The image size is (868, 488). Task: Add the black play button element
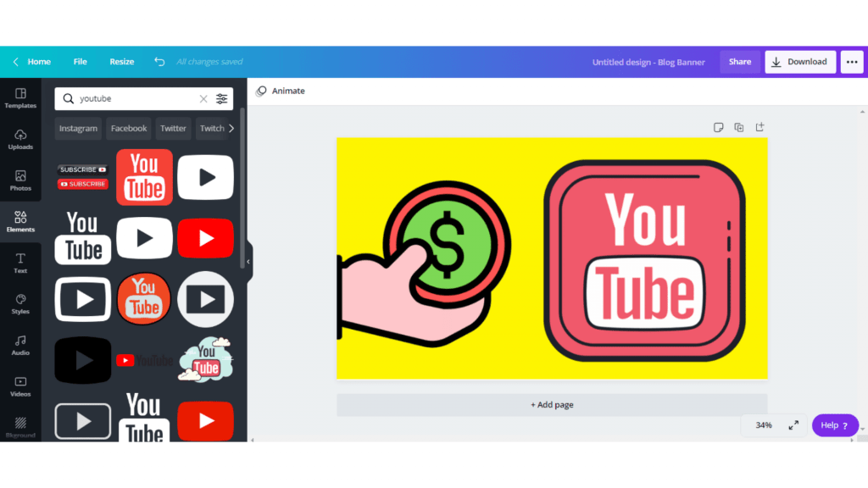point(83,360)
